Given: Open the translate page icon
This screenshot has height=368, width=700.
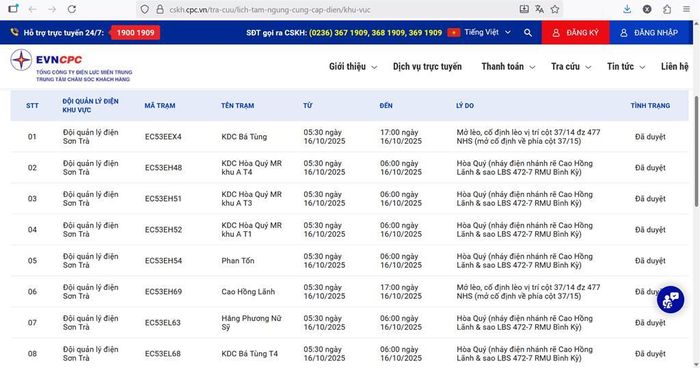Looking at the screenshot, I should click(539, 9).
